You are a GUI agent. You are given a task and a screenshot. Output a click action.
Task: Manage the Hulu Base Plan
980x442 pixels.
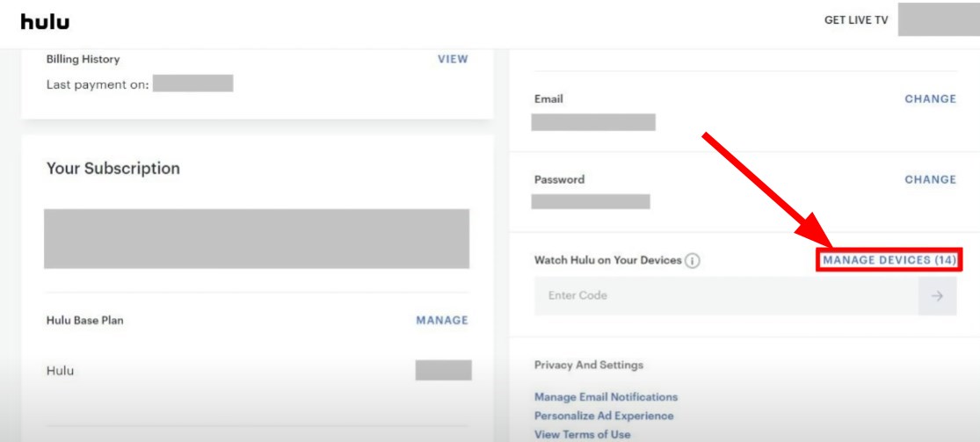441,321
